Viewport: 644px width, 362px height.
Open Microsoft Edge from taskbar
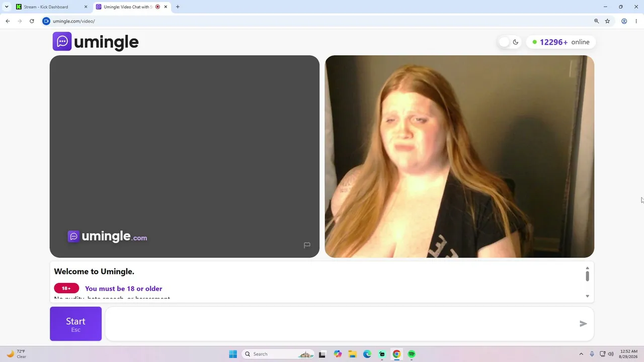[x=367, y=354]
